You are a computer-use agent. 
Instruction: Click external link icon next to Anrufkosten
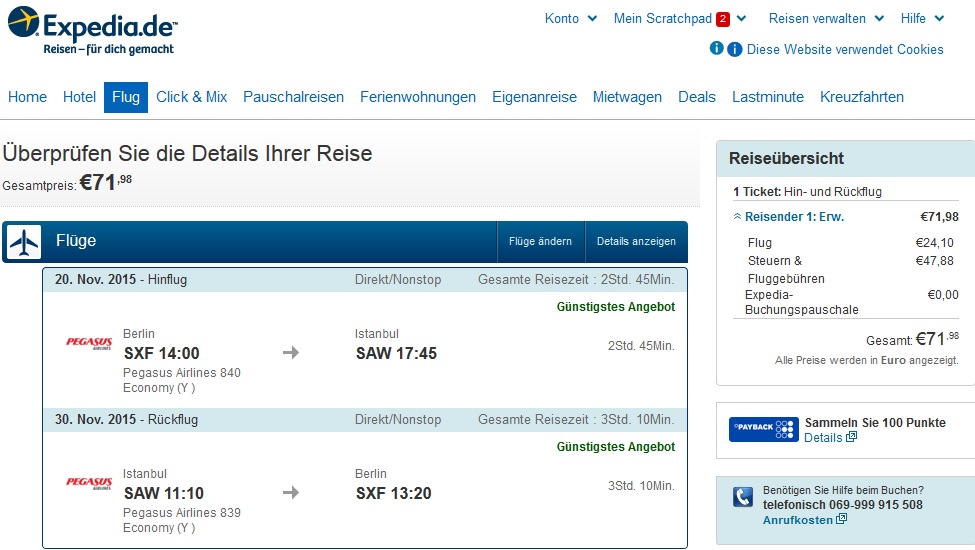pyautogui.click(x=841, y=519)
